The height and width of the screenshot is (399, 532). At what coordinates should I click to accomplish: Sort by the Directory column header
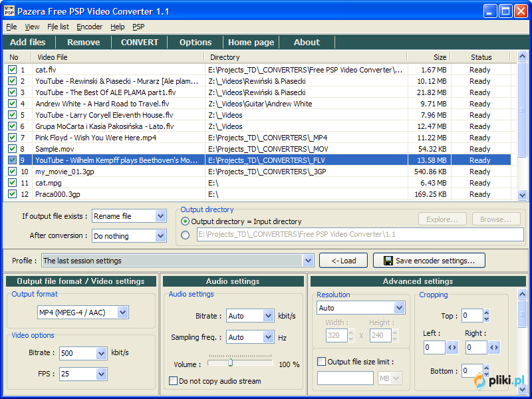306,57
